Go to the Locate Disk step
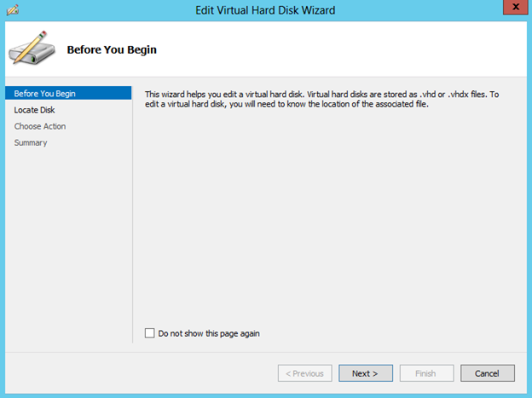The width and height of the screenshot is (532, 398). [x=34, y=110]
